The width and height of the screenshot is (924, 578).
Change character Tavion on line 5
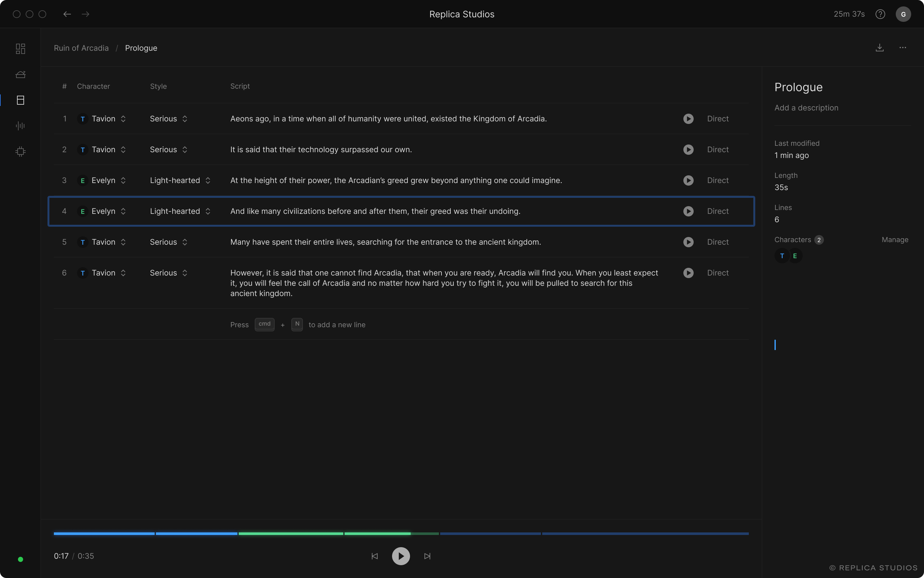(x=102, y=242)
